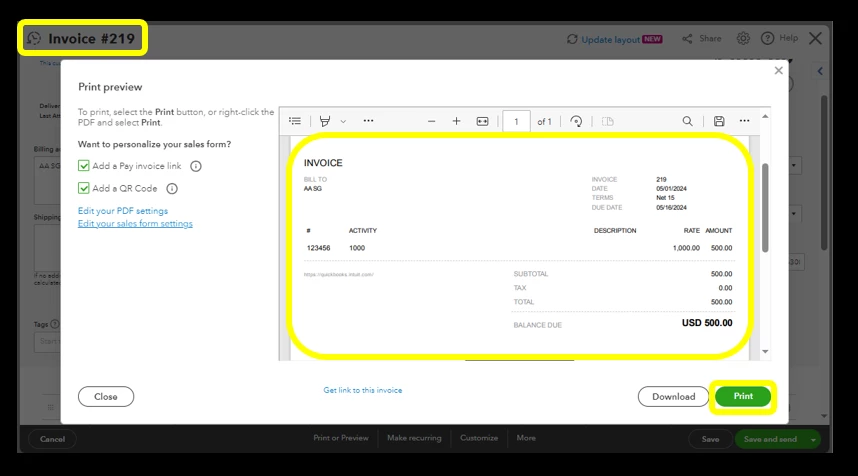858x476 pixels.
Task: Click the green Print button
Action: pos(743,396)
